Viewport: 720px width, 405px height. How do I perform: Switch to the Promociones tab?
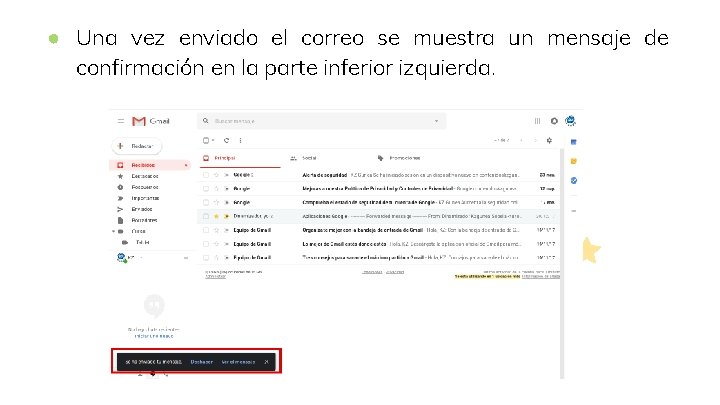pyautogui.click(x=405, y=158)
